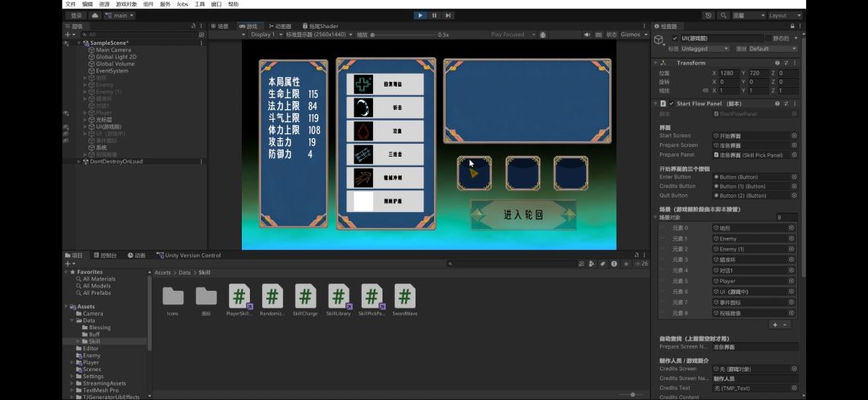Expand the DontDestroyOnLoad scene
868x400 pixels.
[79, 161]
